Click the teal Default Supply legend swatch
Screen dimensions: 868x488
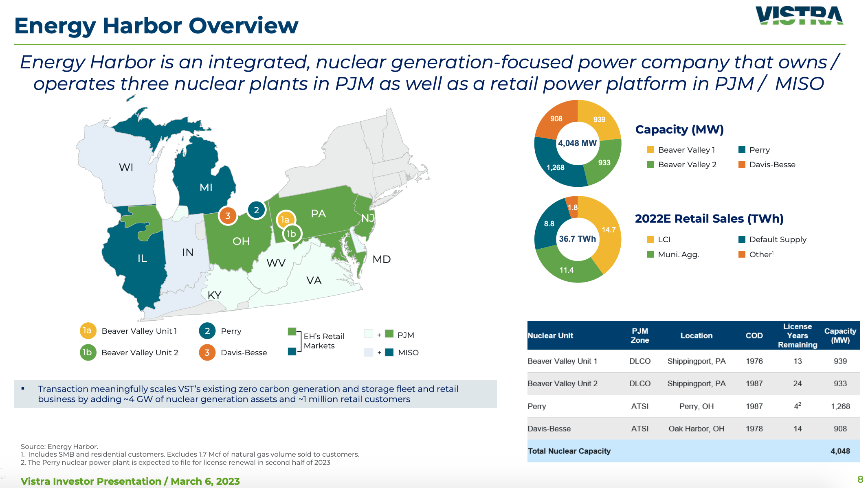742,239
